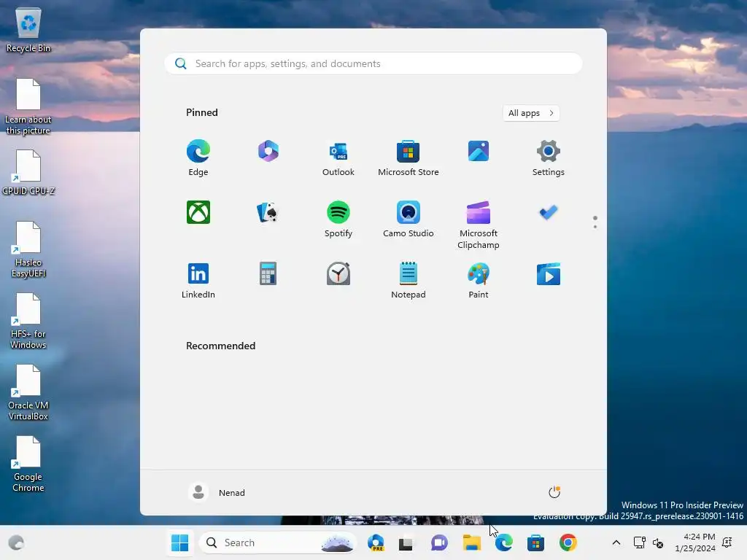This screenshot has width=747, height=560.
Task: Open Task View on the taskbar
Action: click(x=406, y=542)
